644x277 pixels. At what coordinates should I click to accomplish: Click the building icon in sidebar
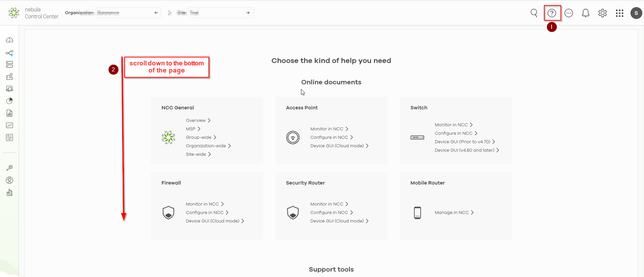tap(9, 193)
